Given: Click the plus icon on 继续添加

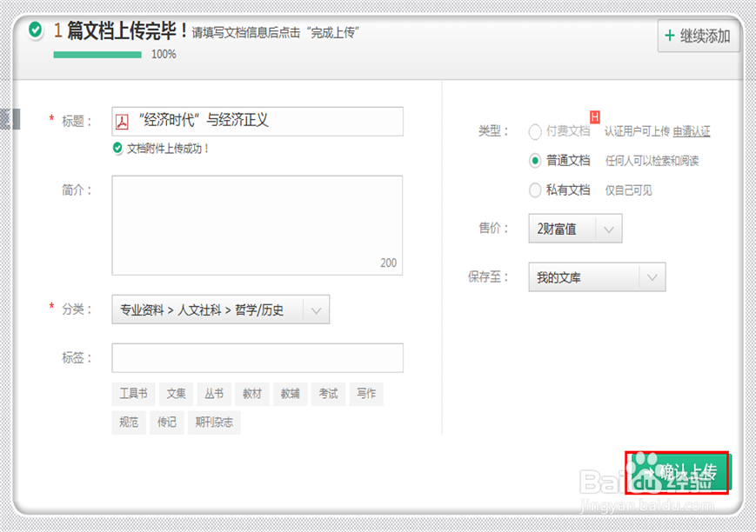Looking at the screenshot, I should click(x=671, y=37).
